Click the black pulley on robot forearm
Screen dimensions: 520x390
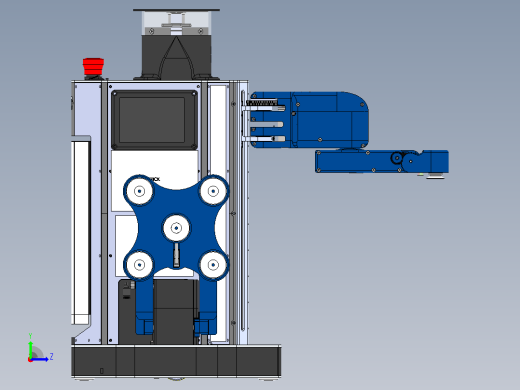(x=397, y=158)
